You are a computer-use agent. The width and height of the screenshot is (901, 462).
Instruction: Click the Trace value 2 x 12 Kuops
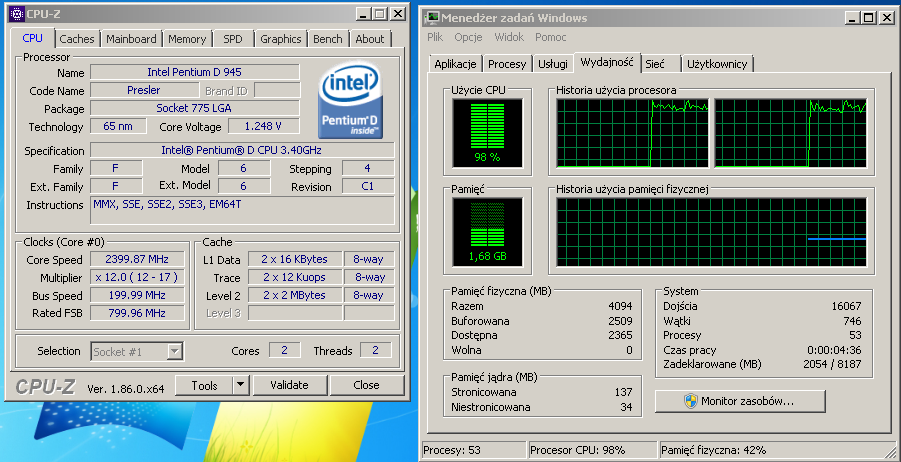click(x=295, y=278)
